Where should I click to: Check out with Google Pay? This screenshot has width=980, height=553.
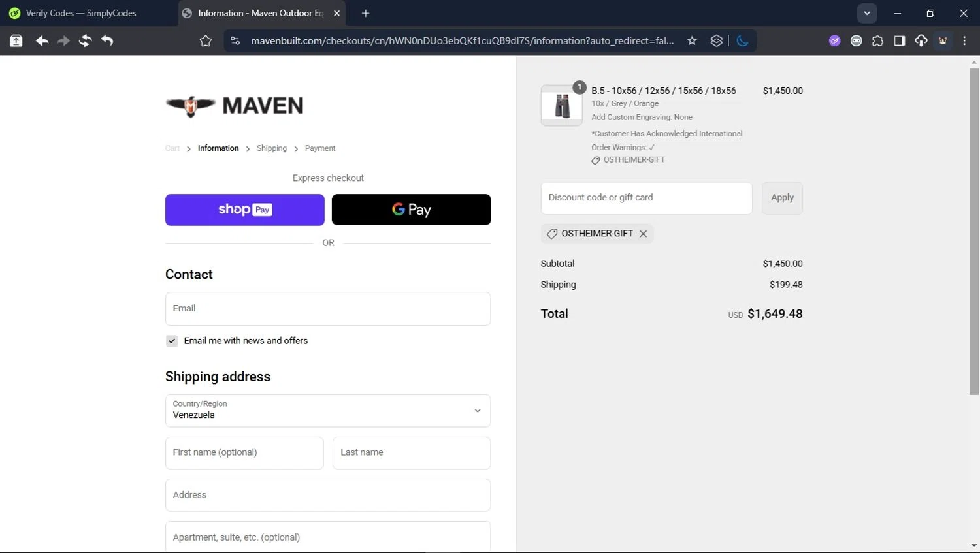pyautogui.click(x=411, y=210)
